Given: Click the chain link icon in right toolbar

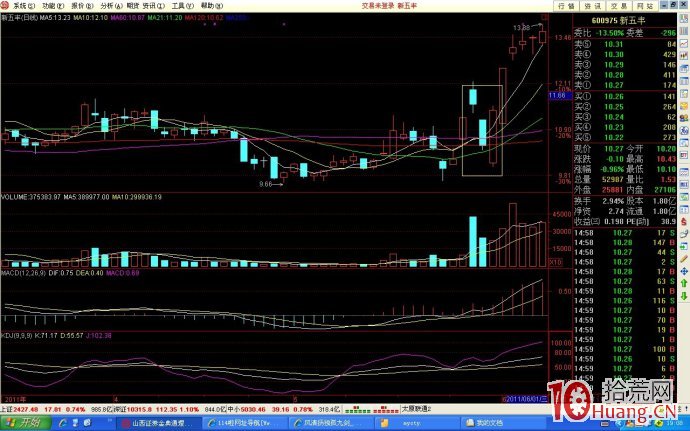Looking at the screenshot, I should click(x=684, y=234).
